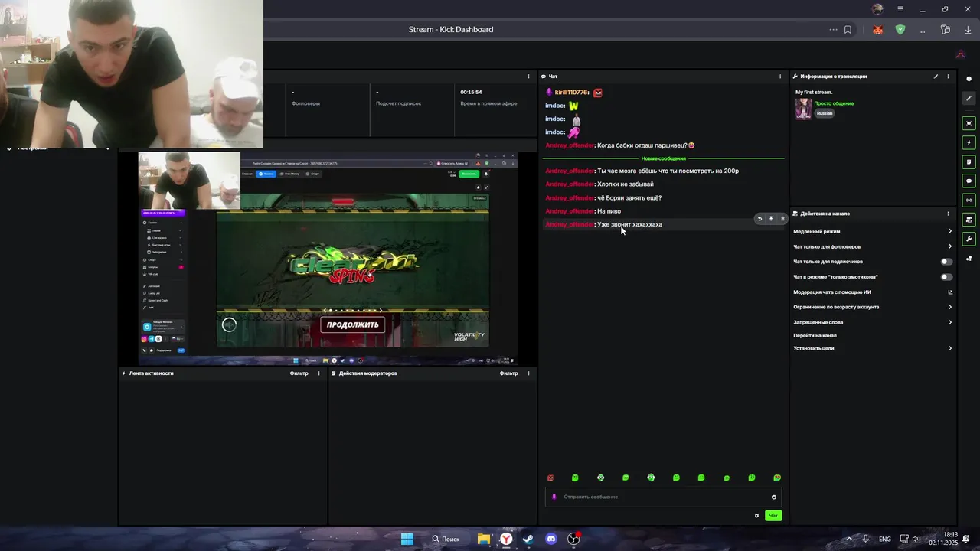Open emoji picker in message box
This screenshot has width=980, height=551.
coord(774,497)
